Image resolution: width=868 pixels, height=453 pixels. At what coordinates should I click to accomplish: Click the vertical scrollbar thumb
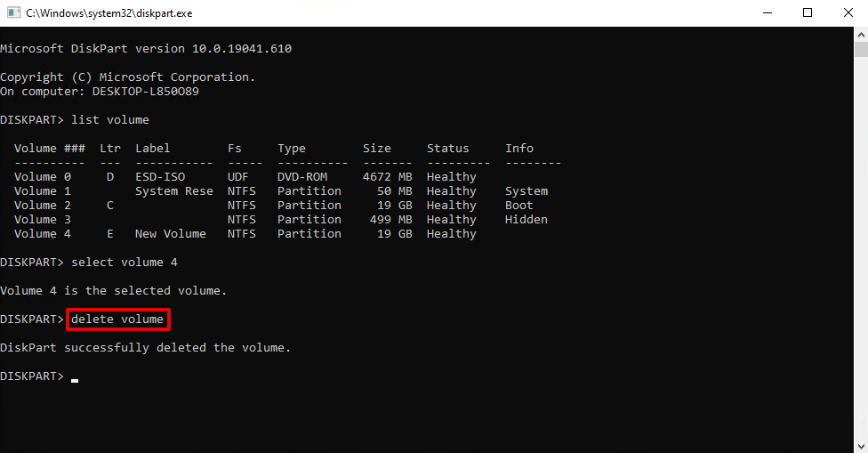[x=861, y=49]
